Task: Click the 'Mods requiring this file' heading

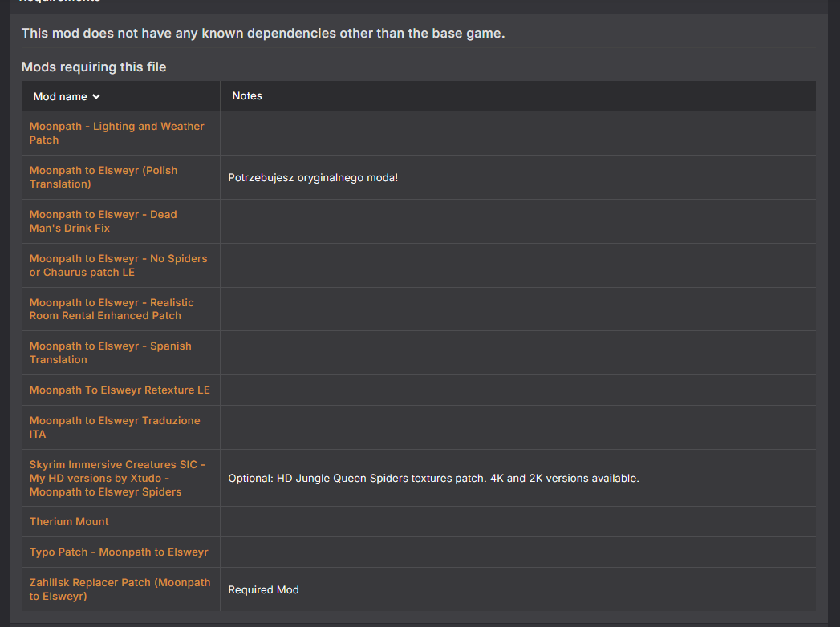Action: click(x=94, y=67)
